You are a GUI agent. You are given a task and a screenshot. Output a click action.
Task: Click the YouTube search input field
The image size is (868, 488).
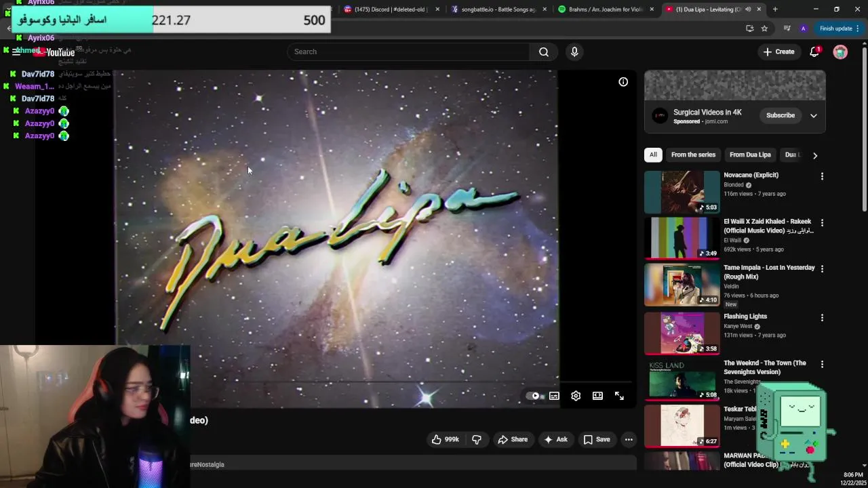click(x=408, y=52)
